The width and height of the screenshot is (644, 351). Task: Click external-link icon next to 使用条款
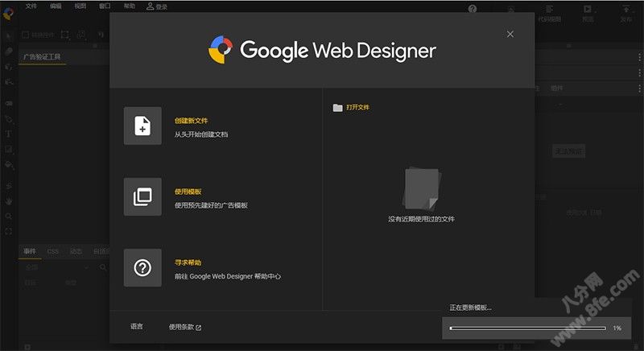click(198, 328)
